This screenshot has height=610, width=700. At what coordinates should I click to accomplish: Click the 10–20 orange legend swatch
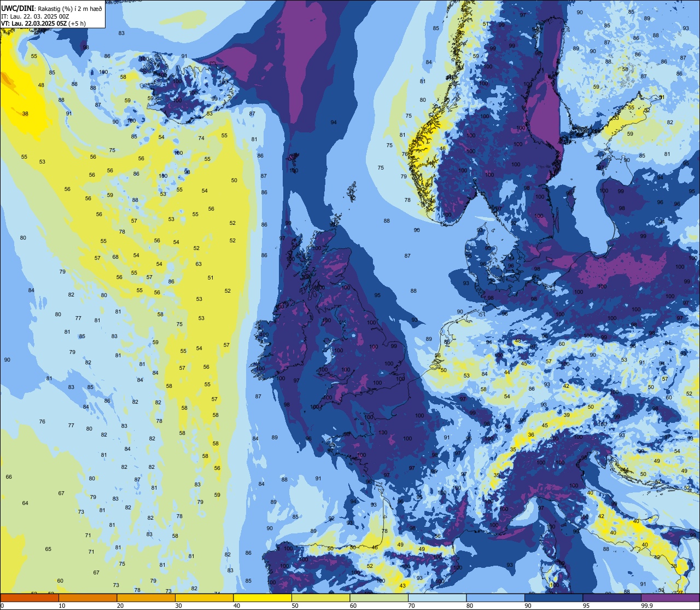(87, 597)
